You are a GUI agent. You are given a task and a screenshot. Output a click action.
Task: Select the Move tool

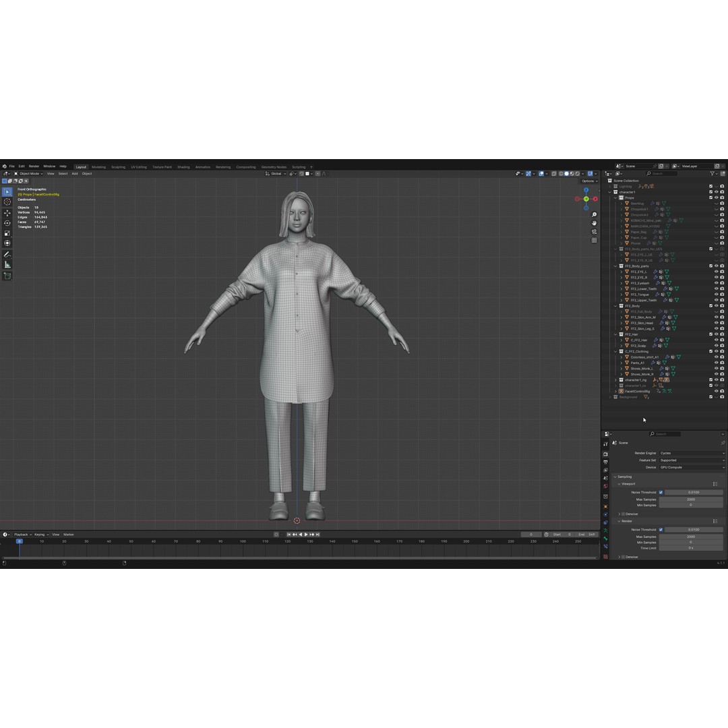(x=7, y=212)
